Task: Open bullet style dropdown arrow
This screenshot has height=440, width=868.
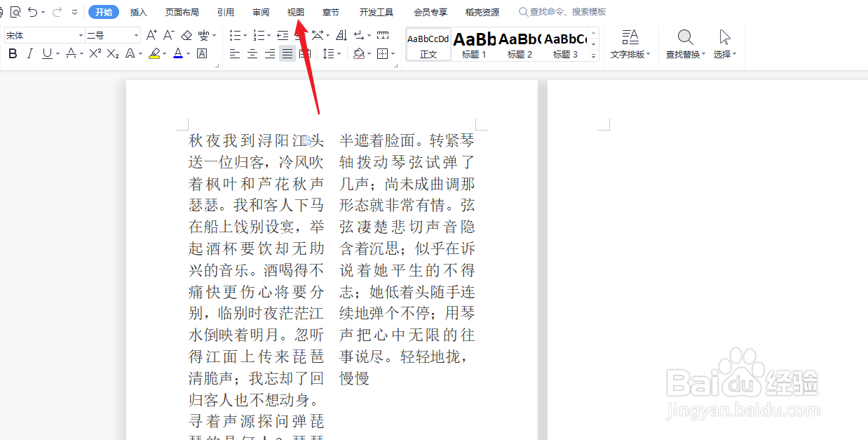Action: click(245, 35)
